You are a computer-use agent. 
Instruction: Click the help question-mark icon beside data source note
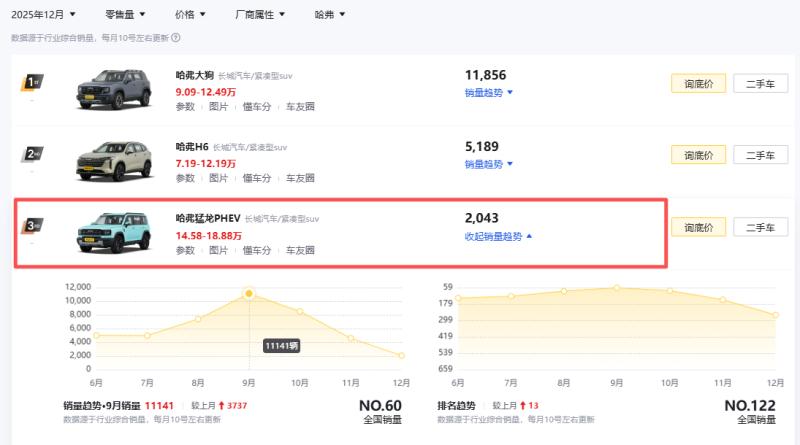pyautogui.click(x=176, y=37)
